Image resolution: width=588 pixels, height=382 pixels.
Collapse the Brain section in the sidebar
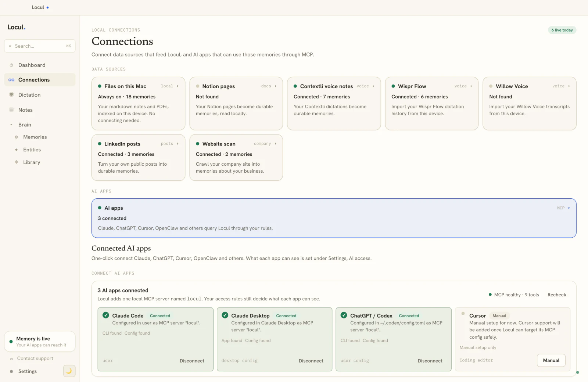point(11,125)
